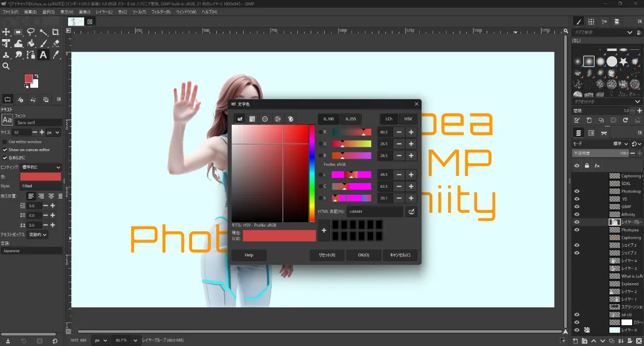Select the Bucket Fill tool
Viewport: 644px width, 346px height.
(32, 43)
